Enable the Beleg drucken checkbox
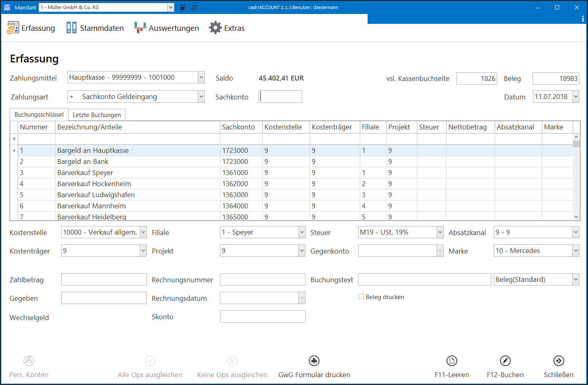The image size is (588, 385). [x=361, y=297]
